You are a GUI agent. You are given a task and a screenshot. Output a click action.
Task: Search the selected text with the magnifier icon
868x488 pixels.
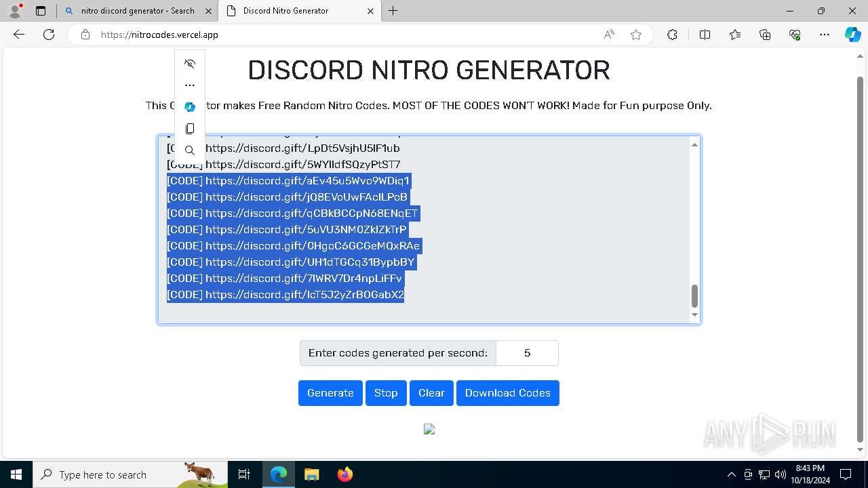click(x=190, y=150)
